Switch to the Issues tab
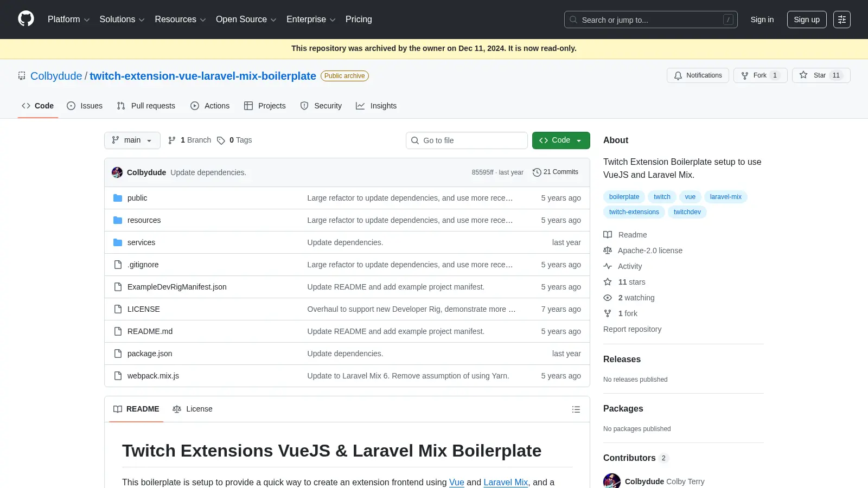 tap(85, 106)
